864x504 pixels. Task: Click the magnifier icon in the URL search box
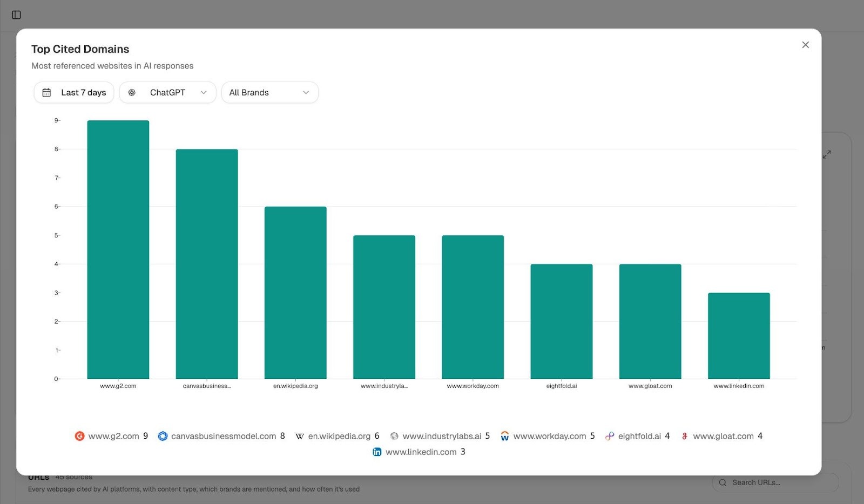click(723, 482)
